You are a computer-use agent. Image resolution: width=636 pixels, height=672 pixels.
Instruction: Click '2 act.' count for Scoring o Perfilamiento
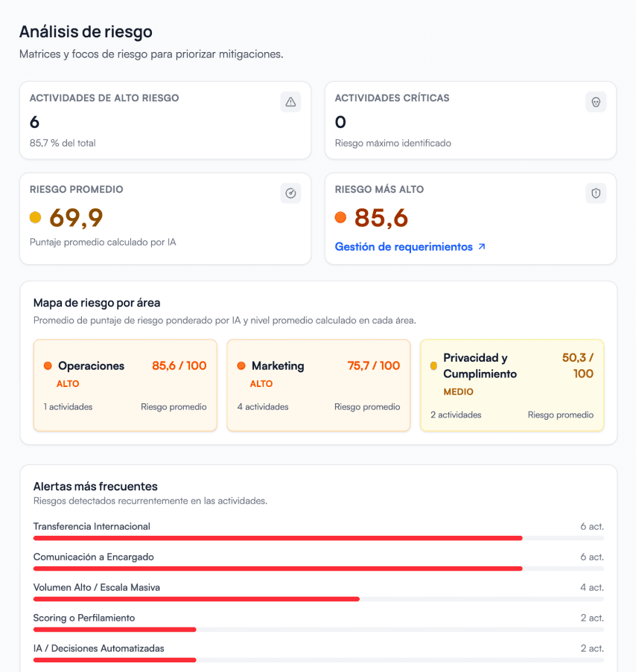(x=592, y=618)
